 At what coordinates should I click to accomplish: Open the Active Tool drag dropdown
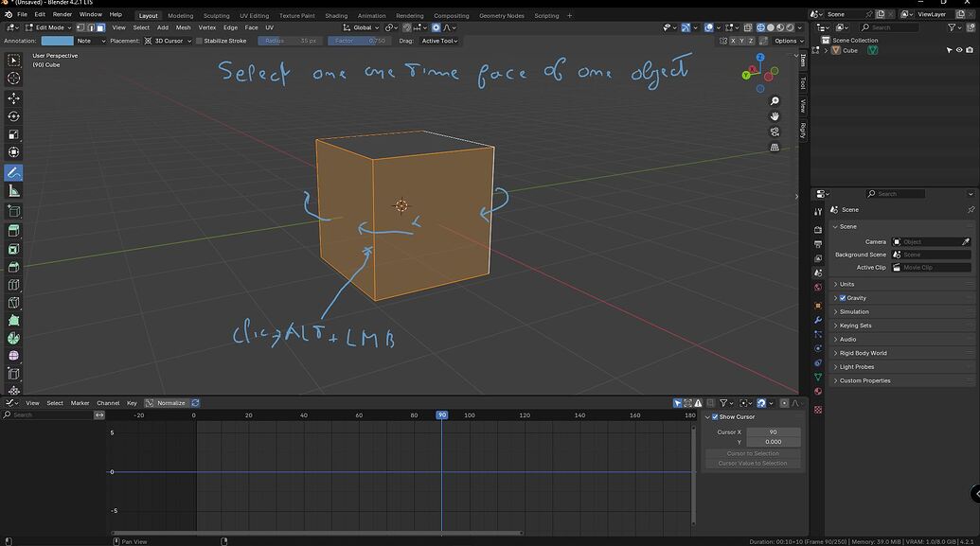438,41
